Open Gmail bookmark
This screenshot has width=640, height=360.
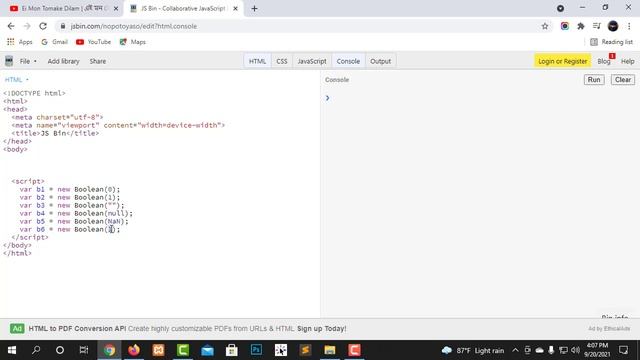click(x=55, y=42)
